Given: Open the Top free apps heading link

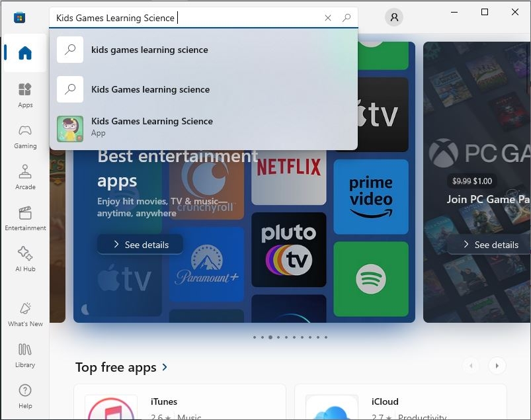Looking at the screenshot, I should [x=116, y=367].
